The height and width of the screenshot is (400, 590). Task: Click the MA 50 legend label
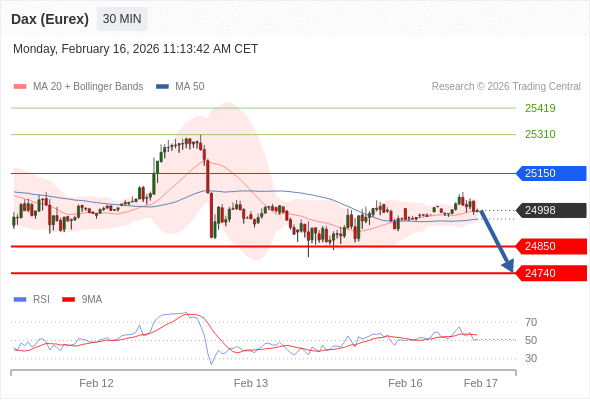click(190, 87)
